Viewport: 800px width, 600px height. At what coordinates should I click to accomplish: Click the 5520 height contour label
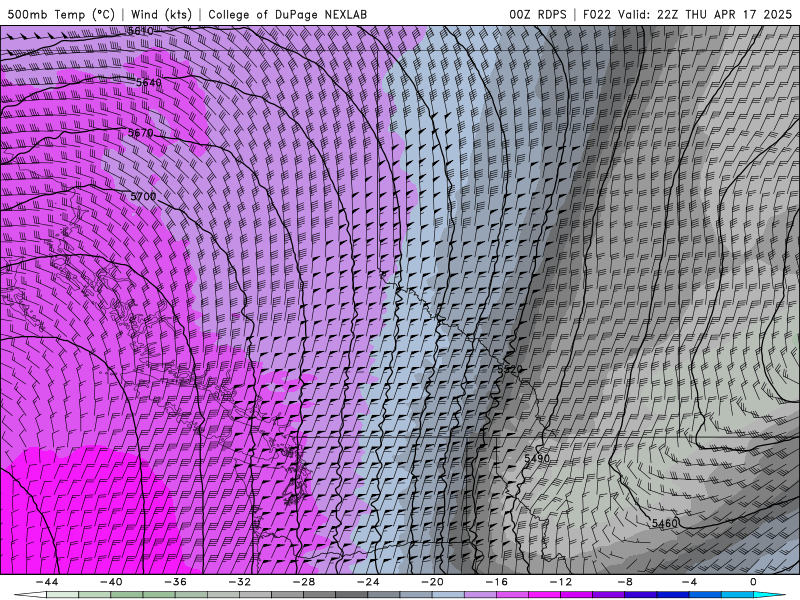[510, 369]
